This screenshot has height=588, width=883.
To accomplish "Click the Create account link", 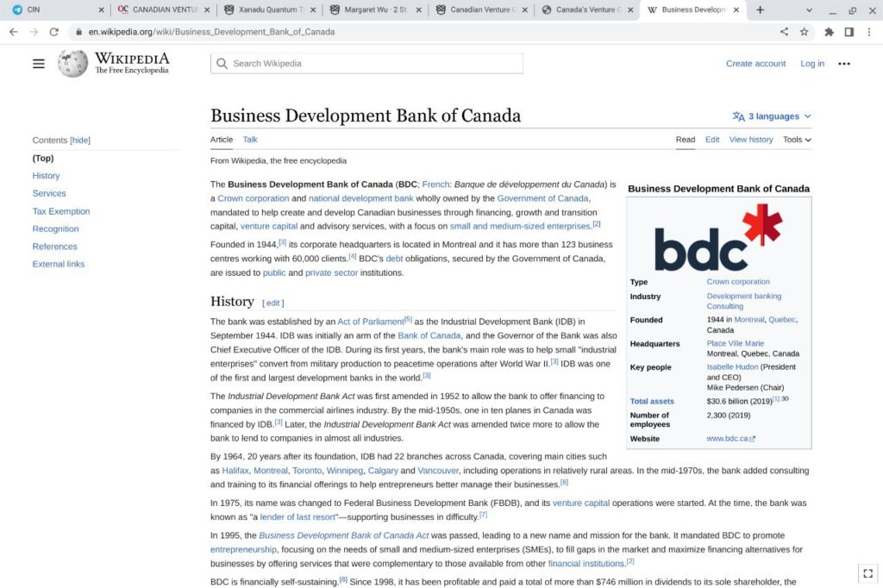I will [x=755, y=64].
